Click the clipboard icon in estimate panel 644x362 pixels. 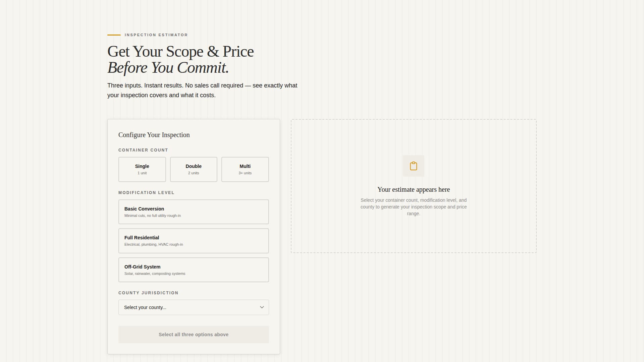coord(414,166)
